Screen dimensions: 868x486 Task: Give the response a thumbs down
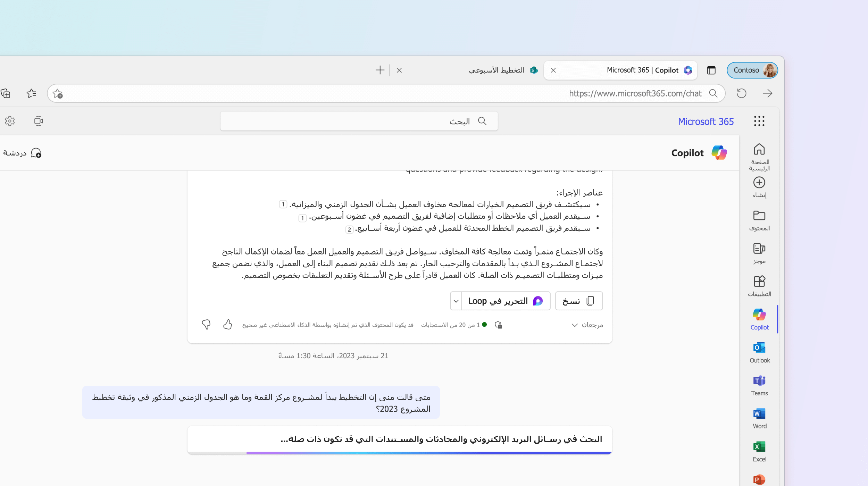click(x=206, y=325)
